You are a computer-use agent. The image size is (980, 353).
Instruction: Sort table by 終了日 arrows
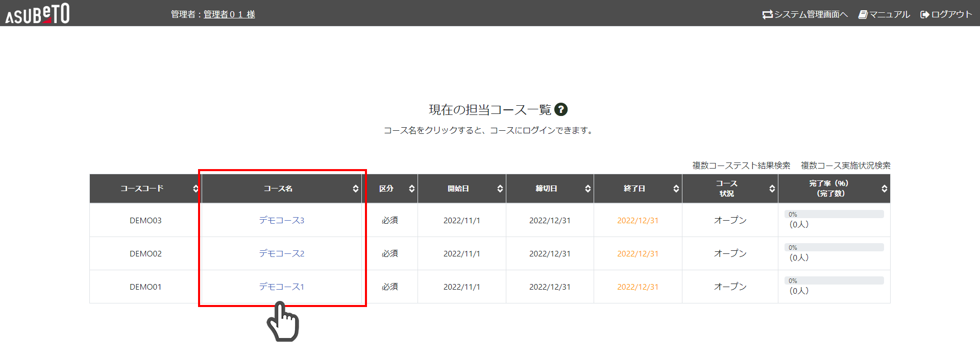(x=676, y=189)
